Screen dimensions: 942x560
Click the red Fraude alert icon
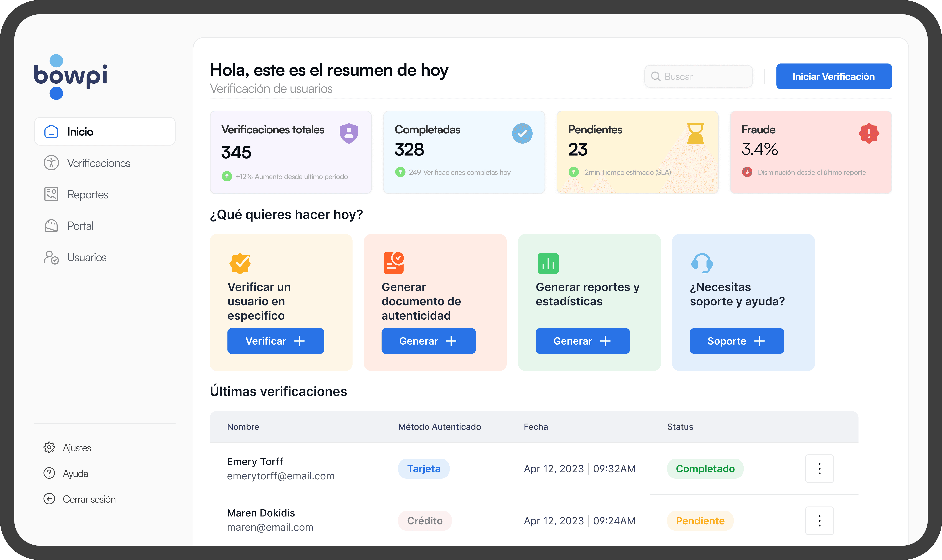869,133
